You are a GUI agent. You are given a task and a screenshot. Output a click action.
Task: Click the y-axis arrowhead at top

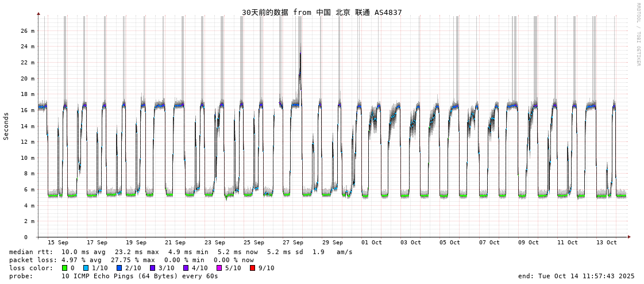click(38, 13)
